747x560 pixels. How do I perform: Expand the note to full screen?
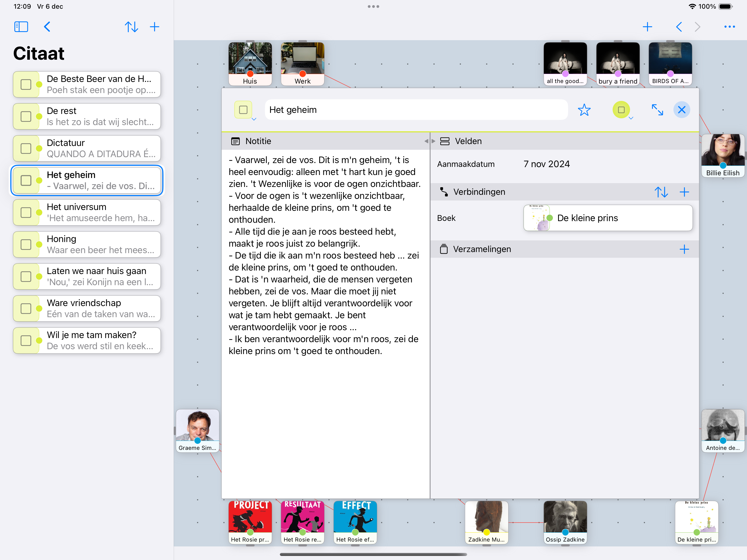pos(657,110)
